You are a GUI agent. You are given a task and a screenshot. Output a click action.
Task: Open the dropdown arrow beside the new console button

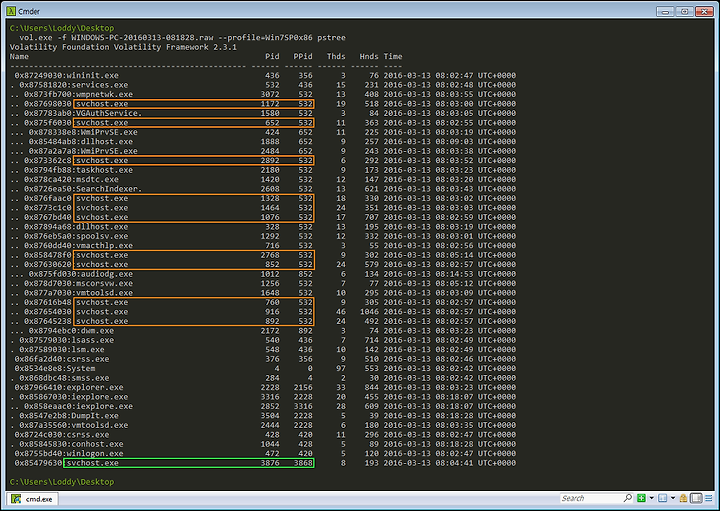point(651,498)
